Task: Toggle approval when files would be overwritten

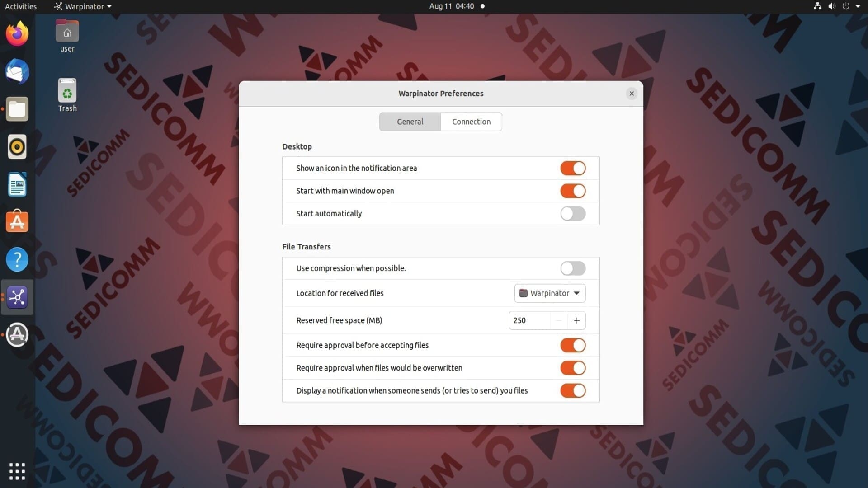Action: coord(573,368)
